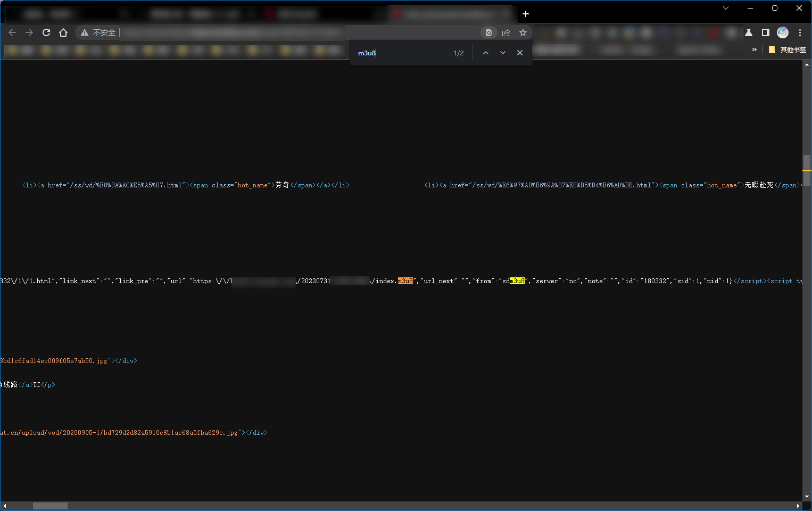Open Chrome three-dot menu
This screenshot has height=511, width=812.
[x=800, y=32]
